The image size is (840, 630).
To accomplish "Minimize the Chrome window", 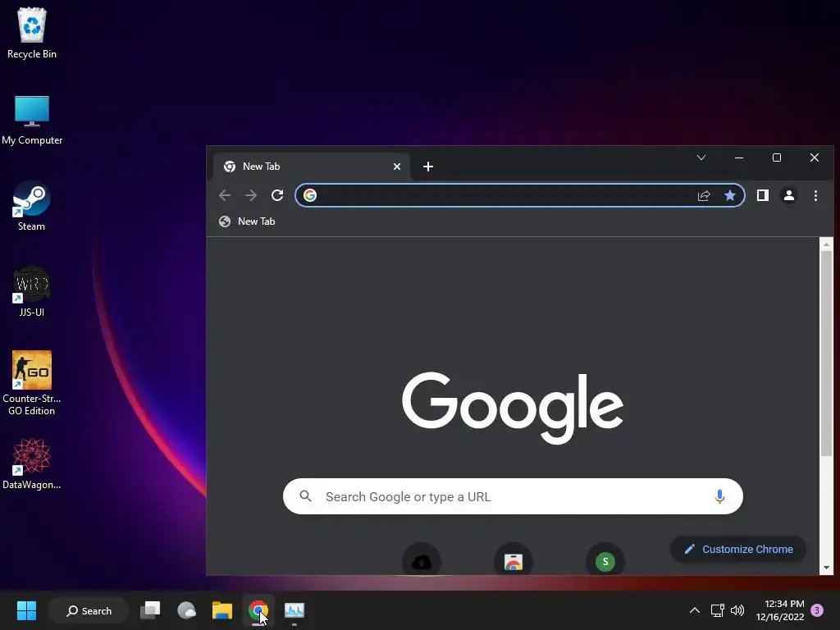I will [x=739, y=157].
